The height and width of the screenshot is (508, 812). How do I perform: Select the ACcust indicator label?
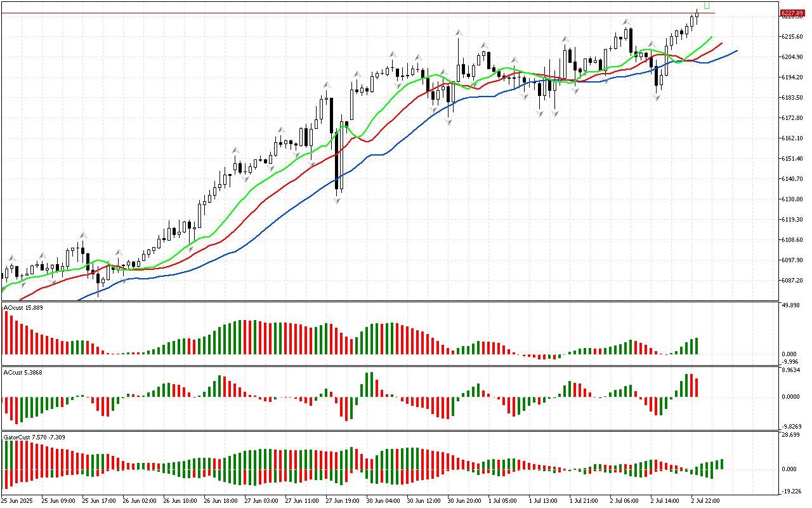tap(23, 372)
